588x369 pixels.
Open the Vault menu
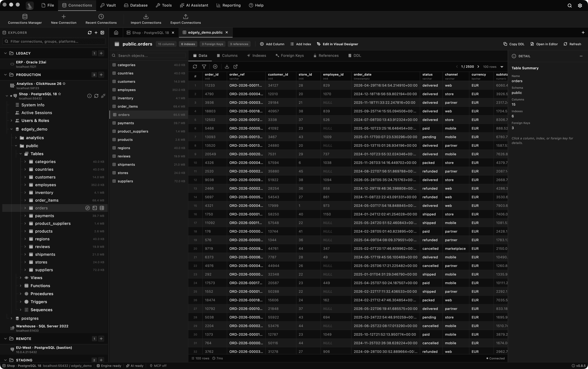click(x=108, y=5)
